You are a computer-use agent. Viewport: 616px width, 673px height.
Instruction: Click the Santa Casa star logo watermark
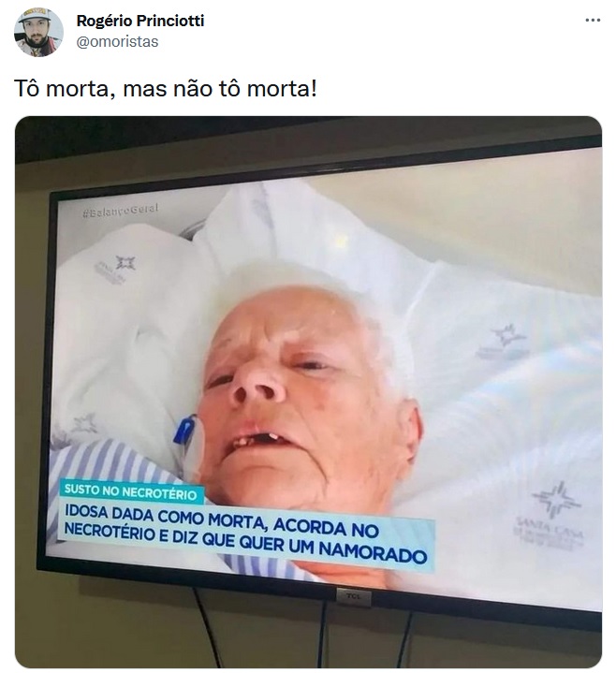557,500
